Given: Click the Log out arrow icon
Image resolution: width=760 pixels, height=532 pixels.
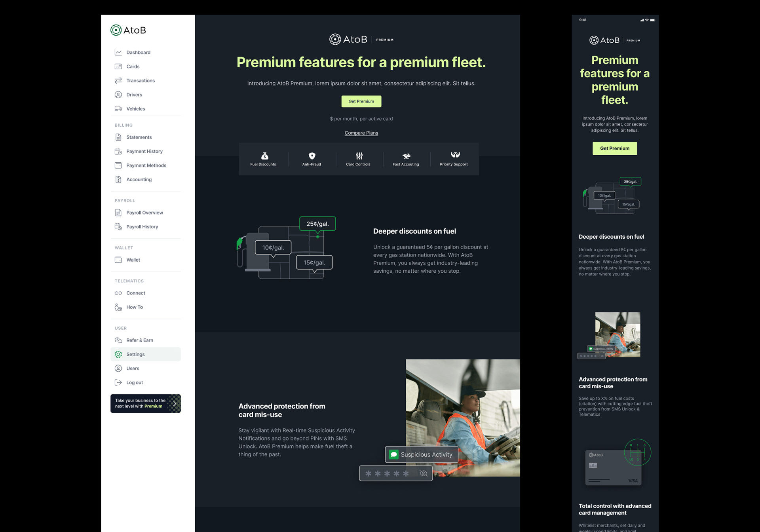Looking at the screenshot, I should click(118, 382).
